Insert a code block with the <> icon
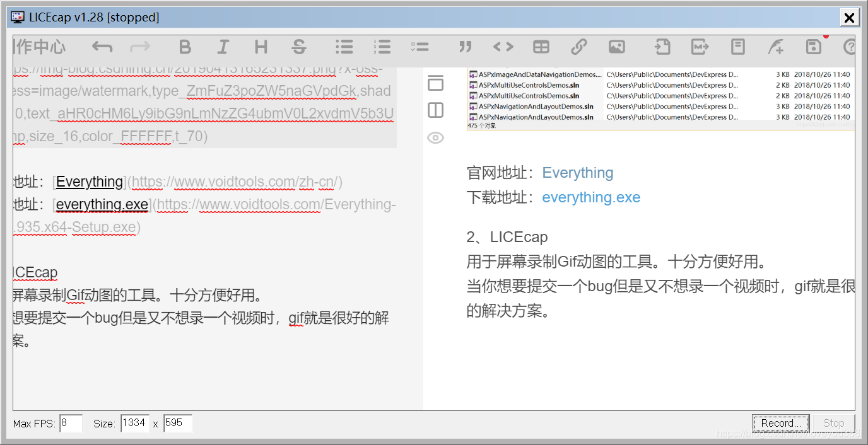868x445 pixels. [503, 47]
